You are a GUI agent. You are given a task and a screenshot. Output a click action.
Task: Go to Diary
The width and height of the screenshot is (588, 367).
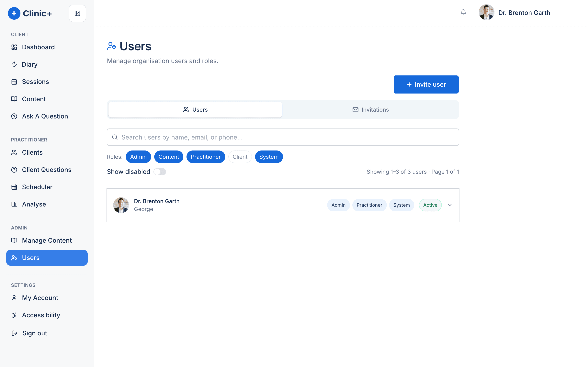pyautogui.click(x=47, y=64)
